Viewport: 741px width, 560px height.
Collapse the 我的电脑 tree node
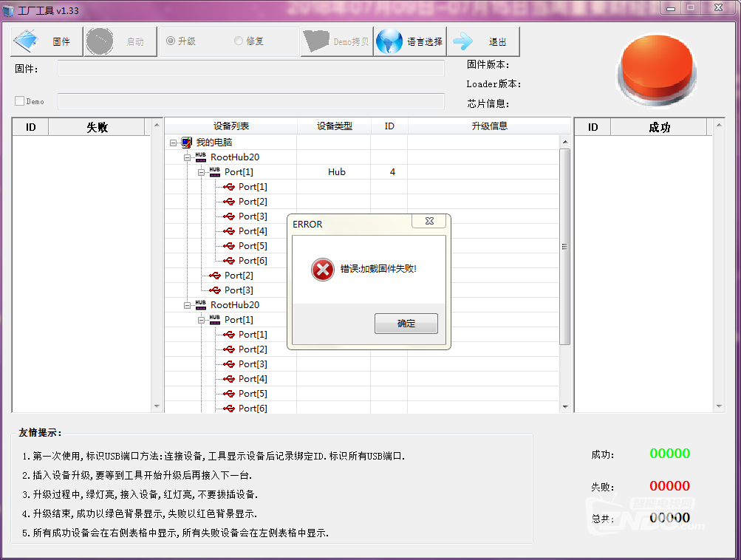(173, 143)
